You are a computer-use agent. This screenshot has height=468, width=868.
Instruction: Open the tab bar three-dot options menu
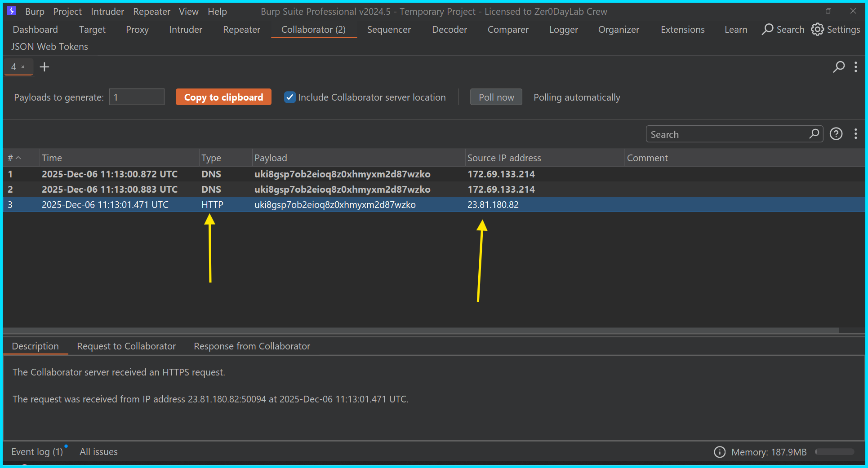click(x=855, y=67)
